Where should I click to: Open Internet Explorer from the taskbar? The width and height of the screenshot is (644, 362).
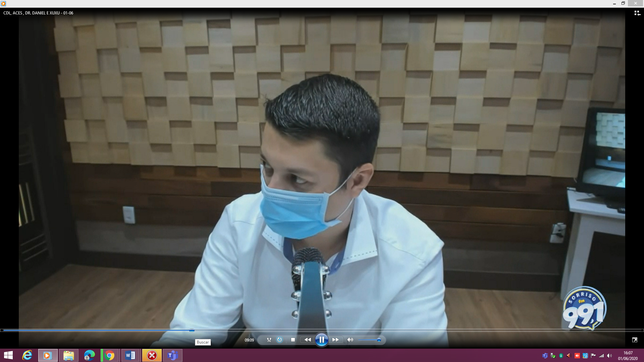27,355
